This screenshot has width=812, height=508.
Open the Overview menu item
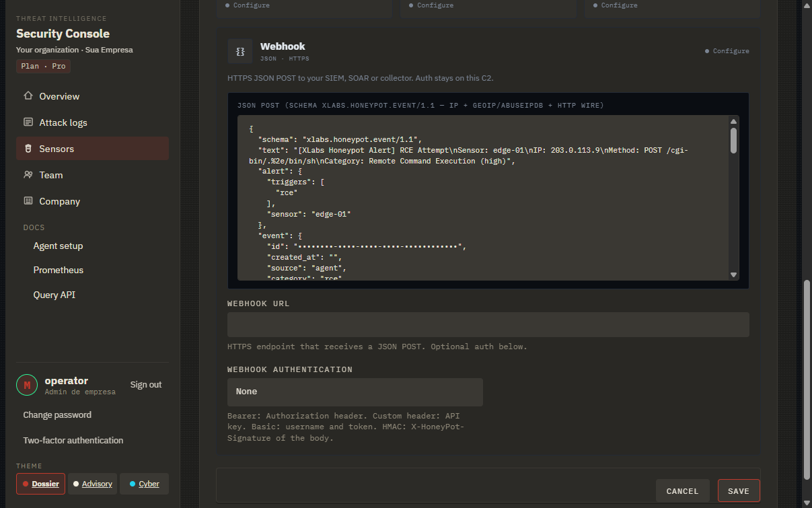click(x=92, y=96)
